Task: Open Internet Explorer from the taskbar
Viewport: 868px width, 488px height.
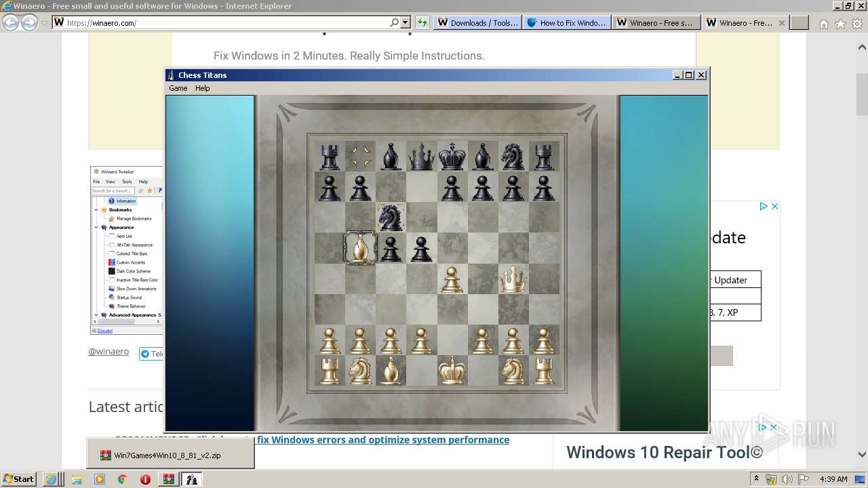Action: (52, 479)
